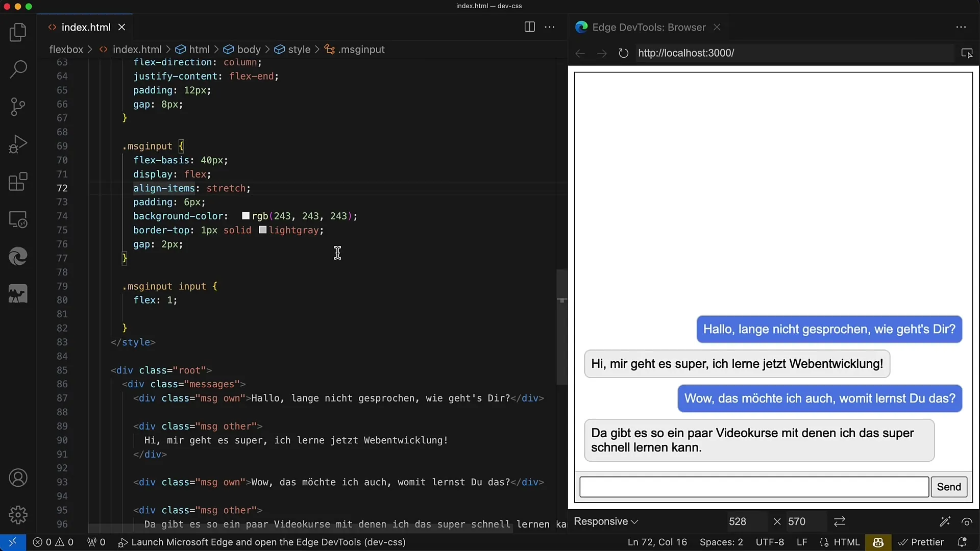The height and width of the screenshot is (551, 980).
Task: Show errors and warnings count
Action: [x=53, y=542]
